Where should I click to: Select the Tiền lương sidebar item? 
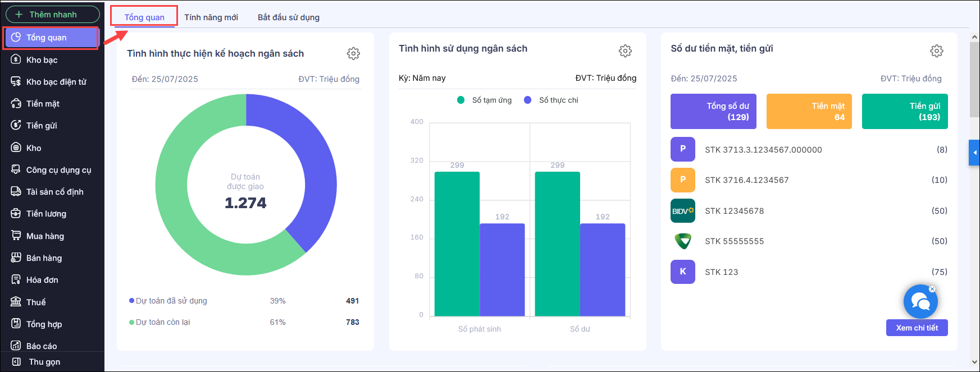(x=46, y=214)
